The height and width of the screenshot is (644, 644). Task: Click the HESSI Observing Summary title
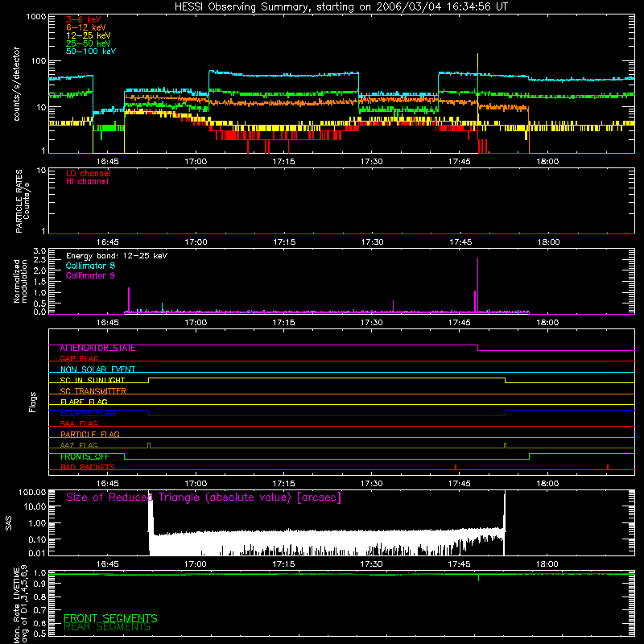click(341, 6)
